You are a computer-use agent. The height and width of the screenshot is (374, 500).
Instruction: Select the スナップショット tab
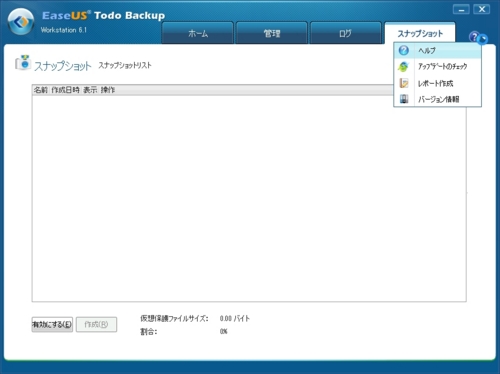tap(420, 33)
